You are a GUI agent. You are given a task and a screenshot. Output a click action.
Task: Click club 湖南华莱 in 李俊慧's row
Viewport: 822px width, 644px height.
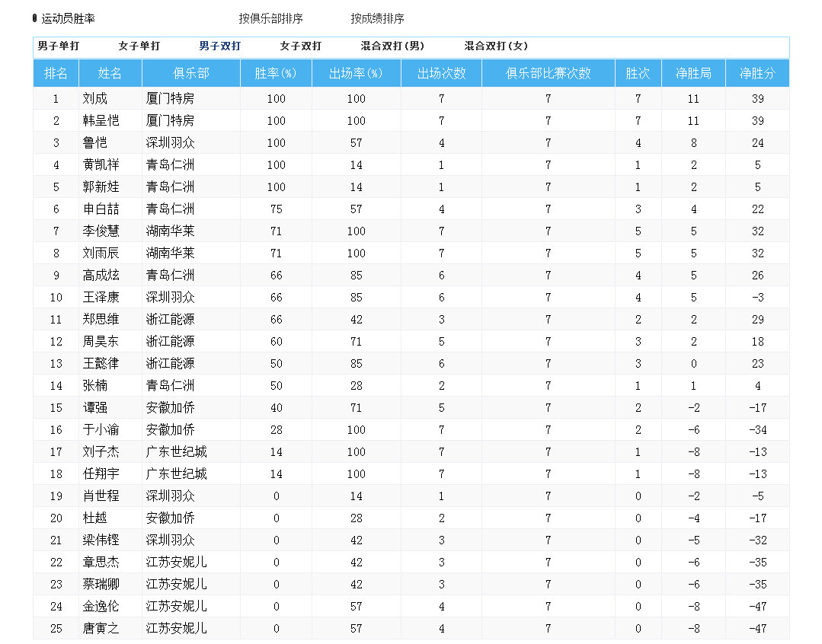tap(170, 231)
